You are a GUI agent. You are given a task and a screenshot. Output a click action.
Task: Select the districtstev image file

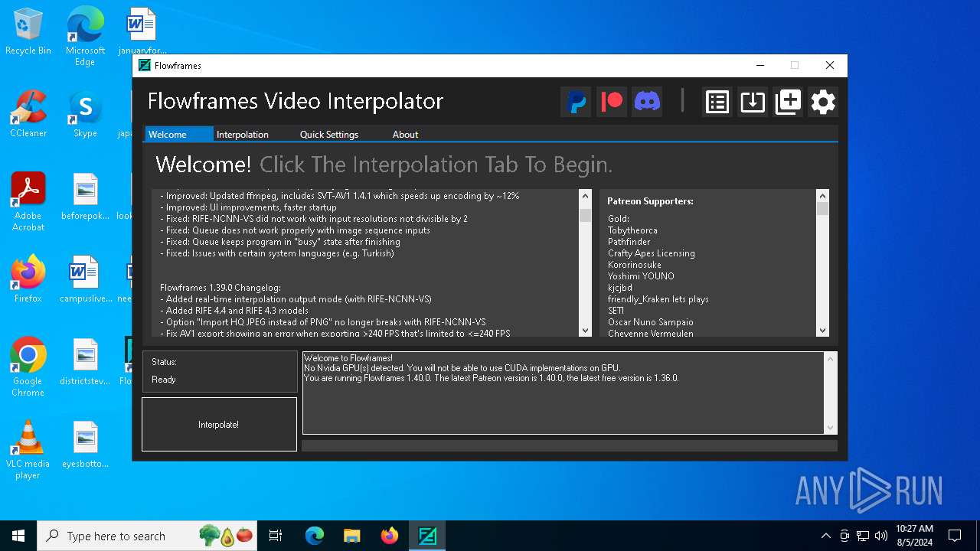point(85,362)
